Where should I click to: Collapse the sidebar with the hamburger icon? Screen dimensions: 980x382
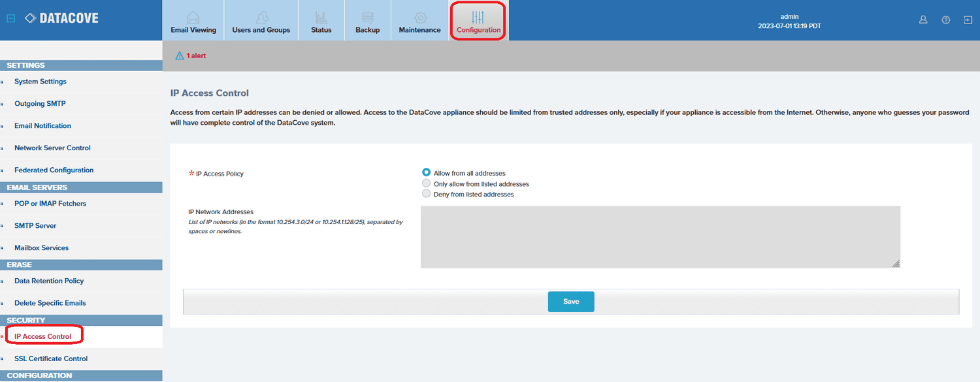10,18
